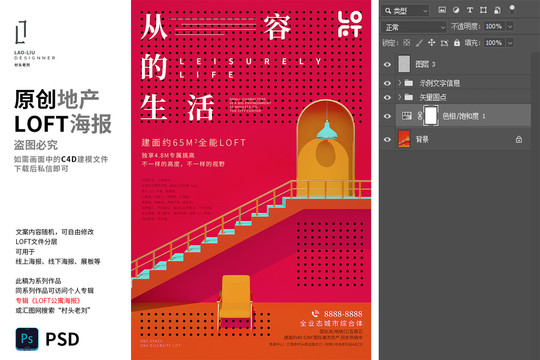Select the layer named 图层 3
This screenshot has height=360, width=540.
click(425, 64)
